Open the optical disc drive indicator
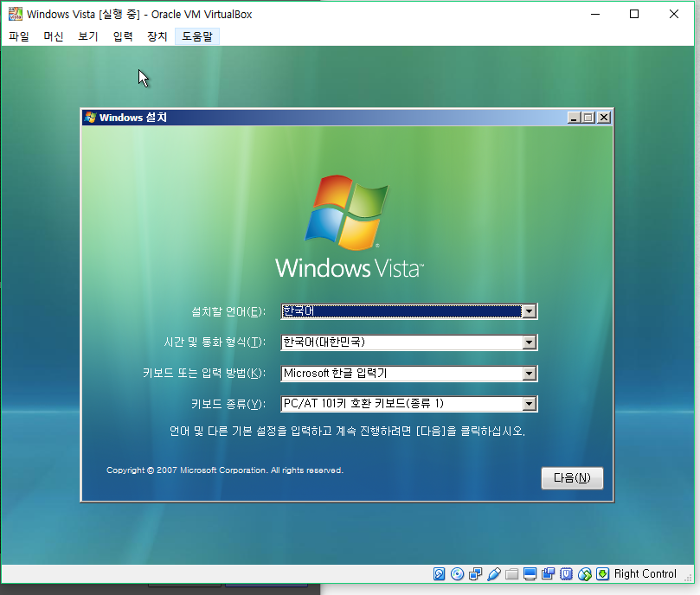This screenshot has height=595, width=700. pos(457,574)
